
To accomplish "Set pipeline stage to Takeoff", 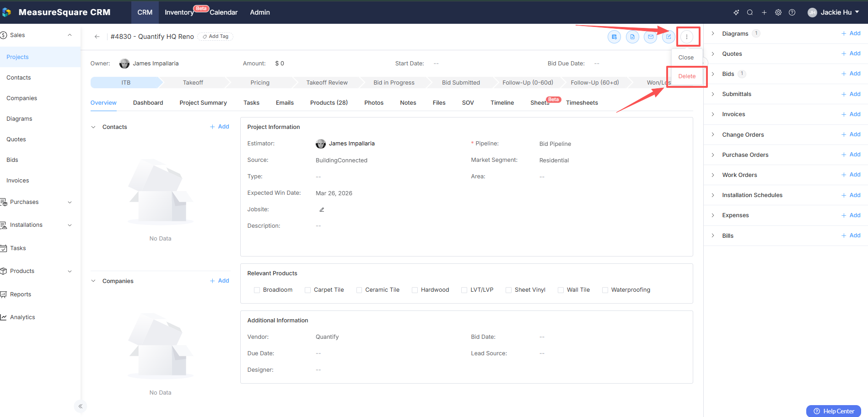I will (x=193, y=83).
